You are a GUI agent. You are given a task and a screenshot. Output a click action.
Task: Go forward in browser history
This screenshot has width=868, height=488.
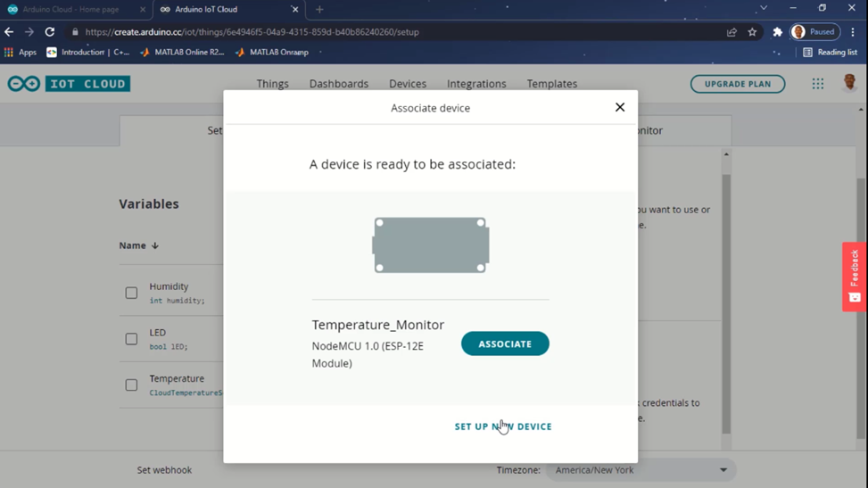(x=29, y=32)
